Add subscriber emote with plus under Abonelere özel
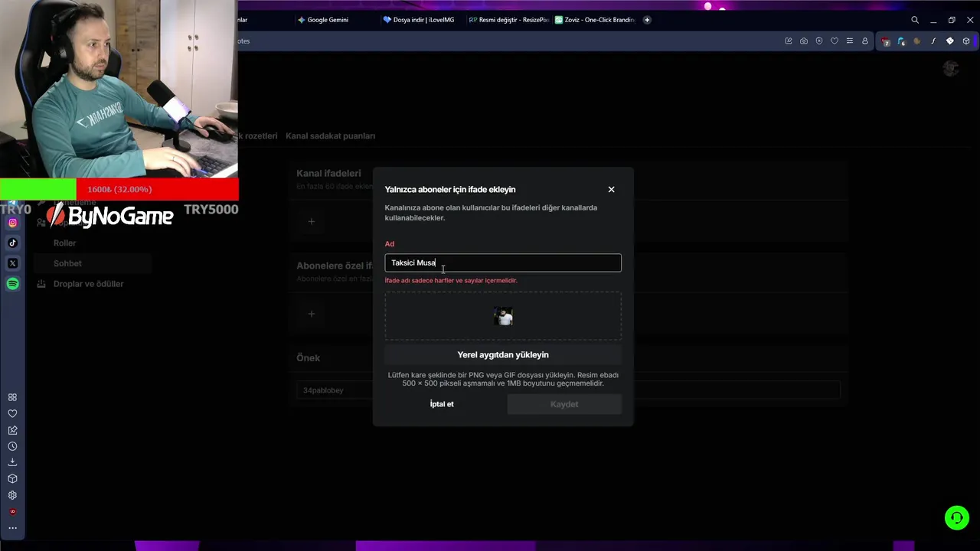This screenshot has width=980, height=551. 311,314
